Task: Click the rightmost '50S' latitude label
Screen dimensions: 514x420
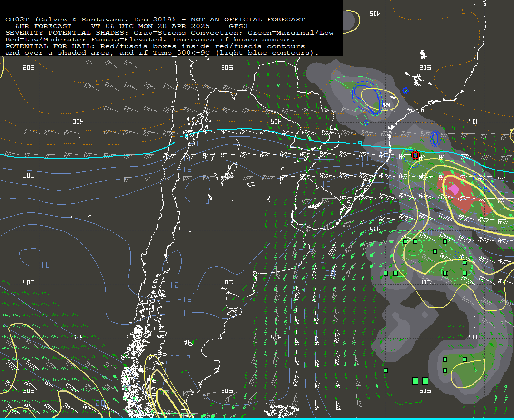Action: pyautogui.click(x=425, y=391)
